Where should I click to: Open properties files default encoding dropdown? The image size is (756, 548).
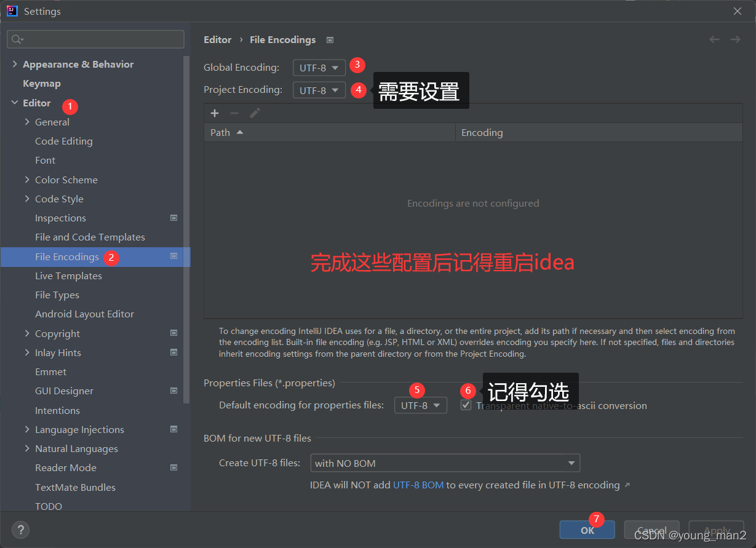click(x=421, y=405)
